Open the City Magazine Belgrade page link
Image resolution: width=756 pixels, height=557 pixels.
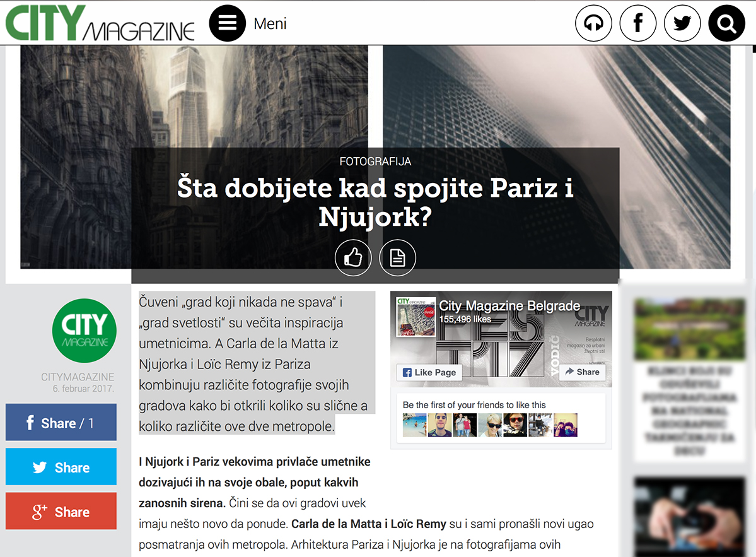pos(509,306)
